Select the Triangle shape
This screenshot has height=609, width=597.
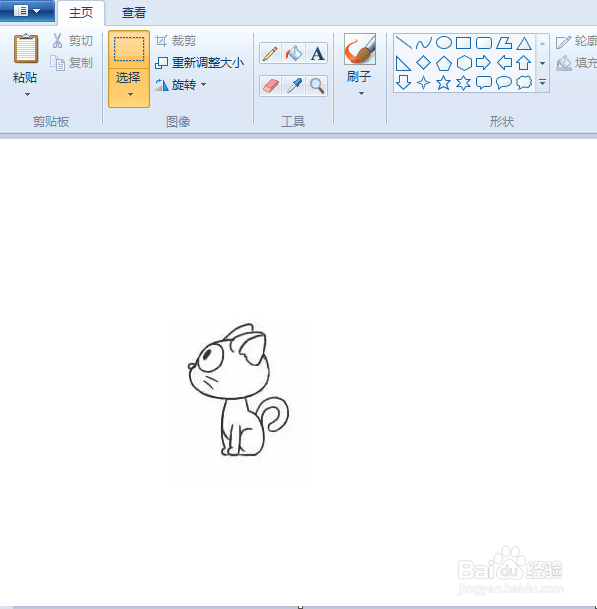click(x=524, y=43)
